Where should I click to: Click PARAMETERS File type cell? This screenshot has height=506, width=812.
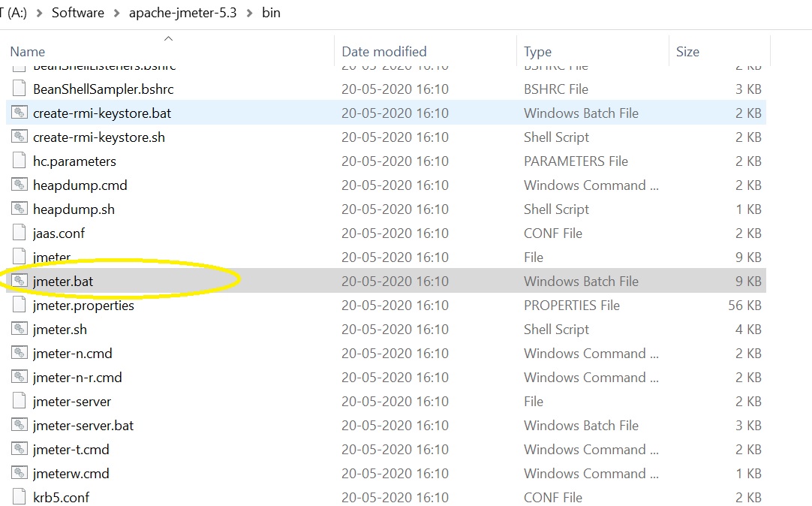pyautogui.click(x=576, y=161)
